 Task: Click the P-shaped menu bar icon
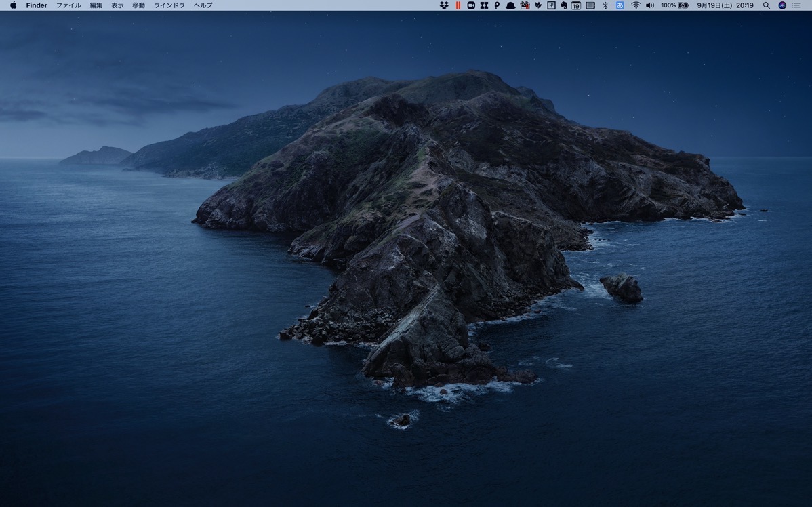click(497, 5)
